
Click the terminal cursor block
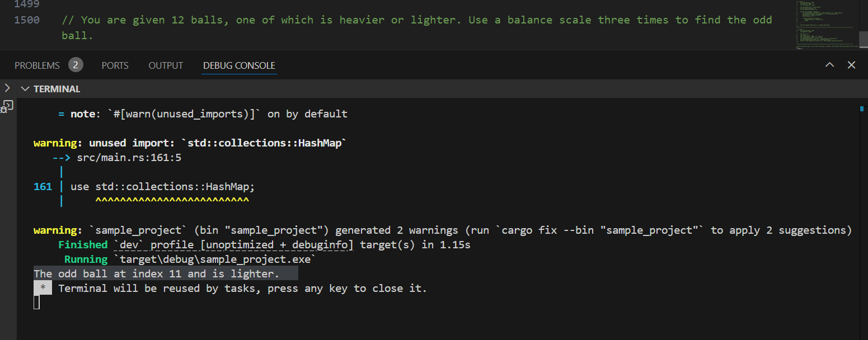tap(37, 303)
